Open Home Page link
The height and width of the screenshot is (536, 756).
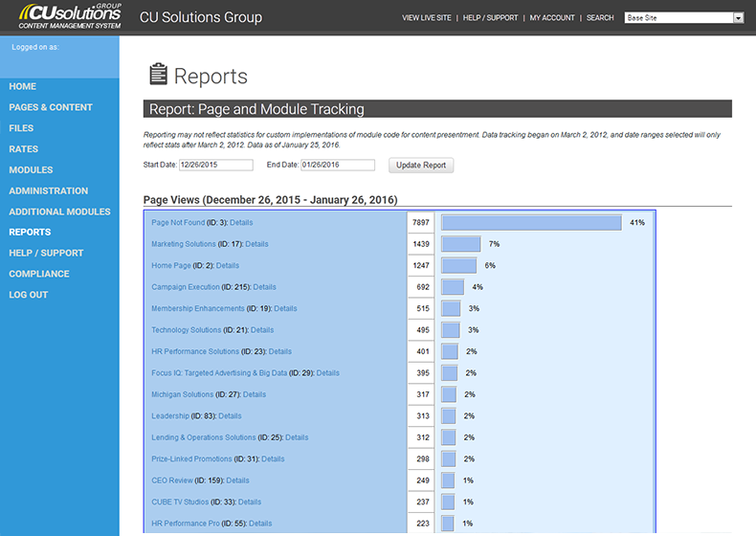click(171, 265)
